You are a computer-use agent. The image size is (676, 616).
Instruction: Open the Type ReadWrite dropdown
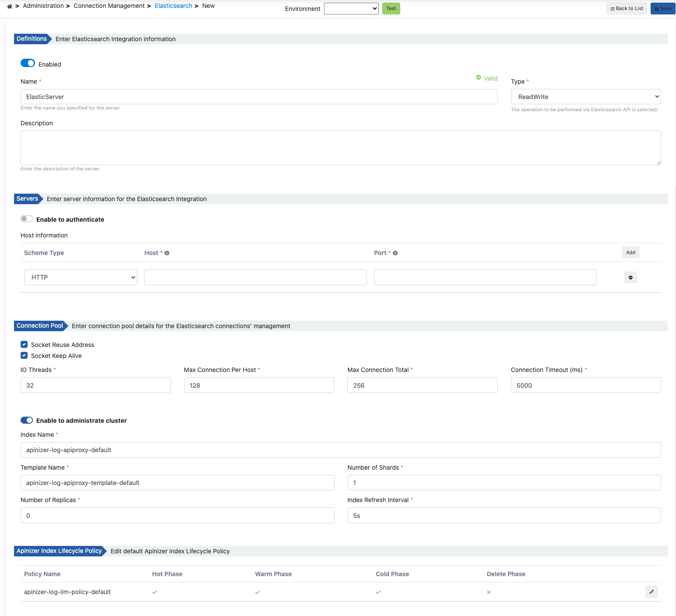pyautogui.click(x=585, y=97)
